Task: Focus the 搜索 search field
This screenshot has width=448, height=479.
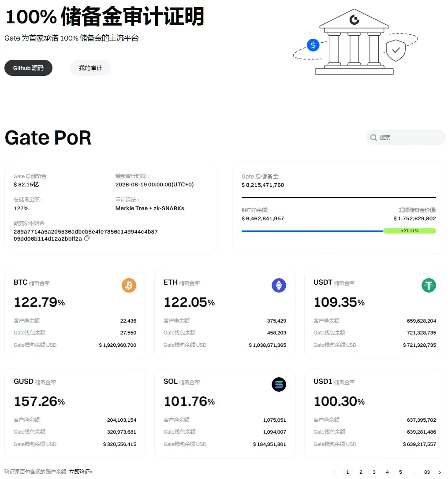Action: [406, 137]
